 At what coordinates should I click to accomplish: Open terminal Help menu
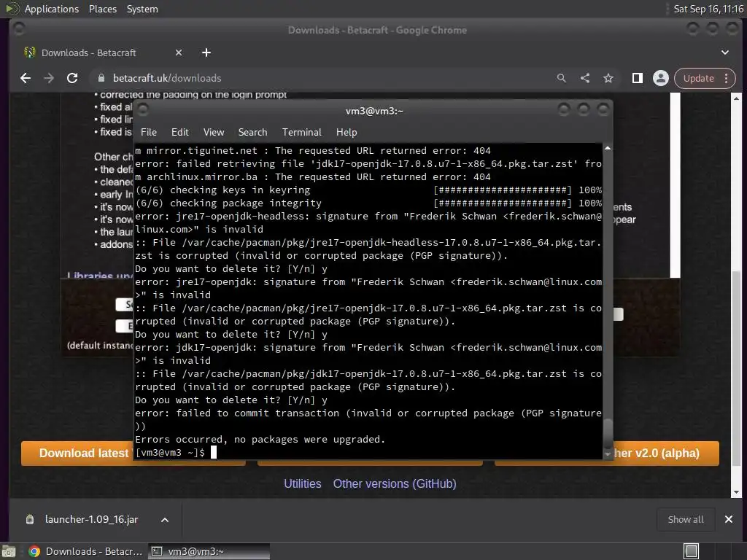coord(347,133)
